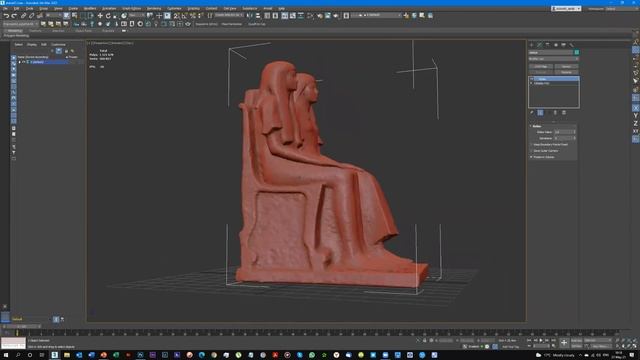640x360 pixels.
Task: Toggle Save Outer Corners checkbox
Action: click(531, 151)
